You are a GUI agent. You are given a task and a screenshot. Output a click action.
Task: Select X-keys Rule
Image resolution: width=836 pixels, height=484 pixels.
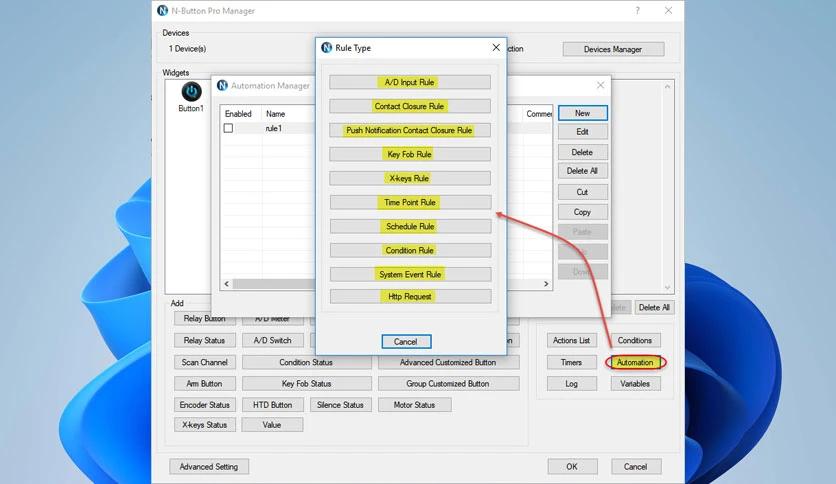(x=409, y=178)
